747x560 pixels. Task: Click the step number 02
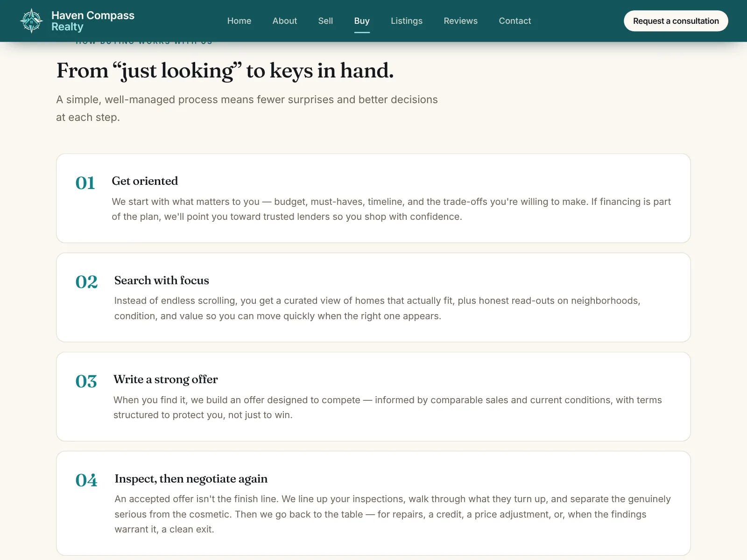86,282
